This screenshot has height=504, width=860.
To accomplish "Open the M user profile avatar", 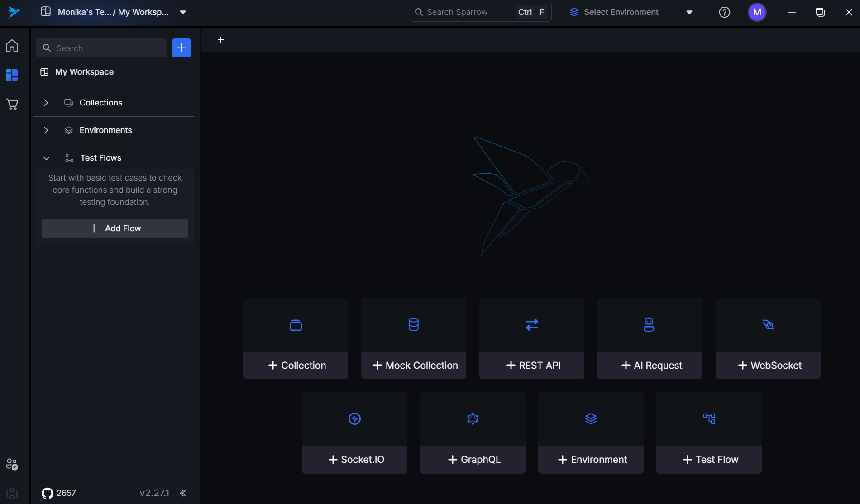I will (x=757, y=12).
